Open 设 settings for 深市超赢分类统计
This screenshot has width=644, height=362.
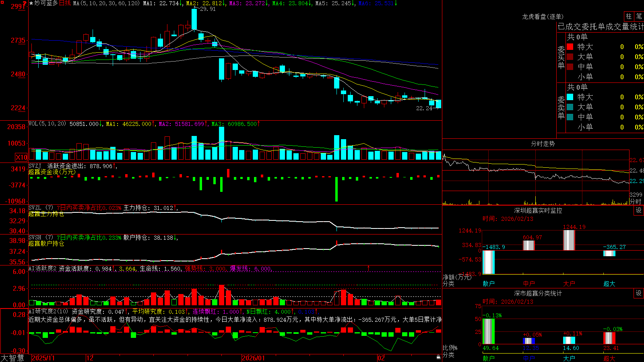pyautogui.click(x=639, y=293)
